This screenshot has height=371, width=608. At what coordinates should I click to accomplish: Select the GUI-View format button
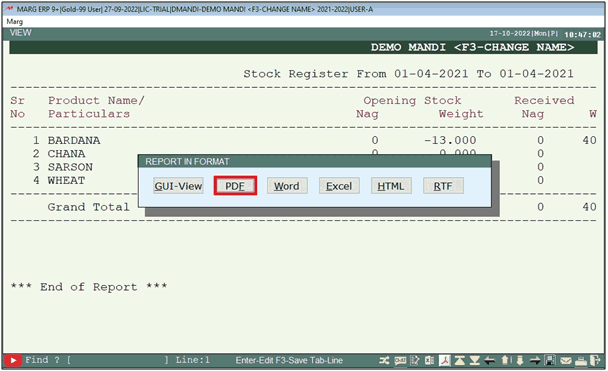[178, 186]
